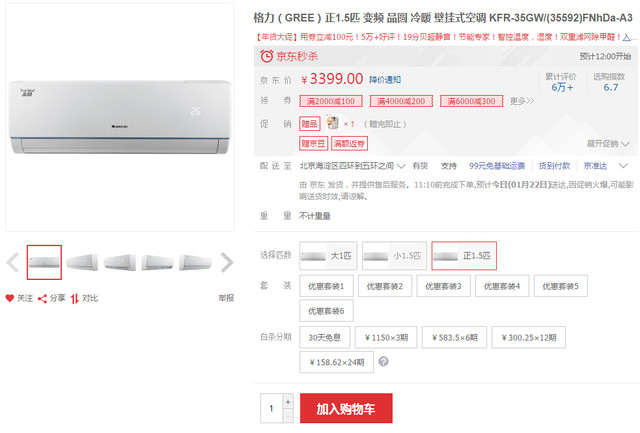Image resolution: width=640 pixels, height=433 pixels.
Task: Click the heart 关注 (follow) icon
Action: (x=10, y=298)
